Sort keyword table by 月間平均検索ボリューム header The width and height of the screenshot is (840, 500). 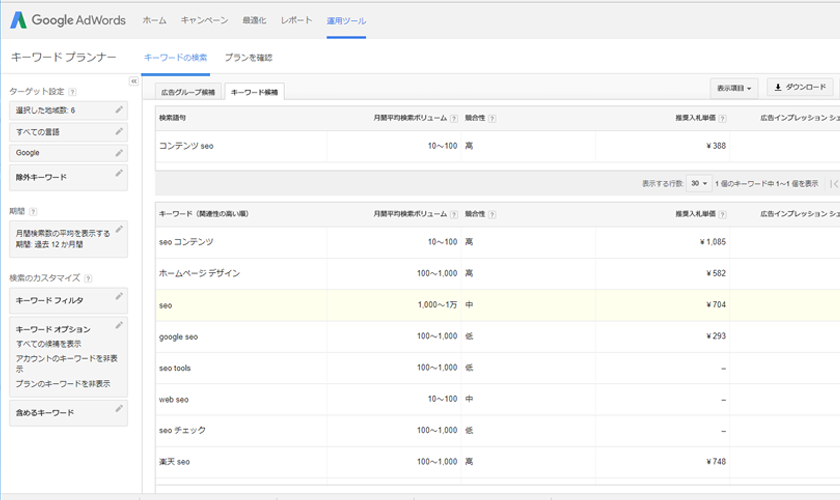(410, 214)
